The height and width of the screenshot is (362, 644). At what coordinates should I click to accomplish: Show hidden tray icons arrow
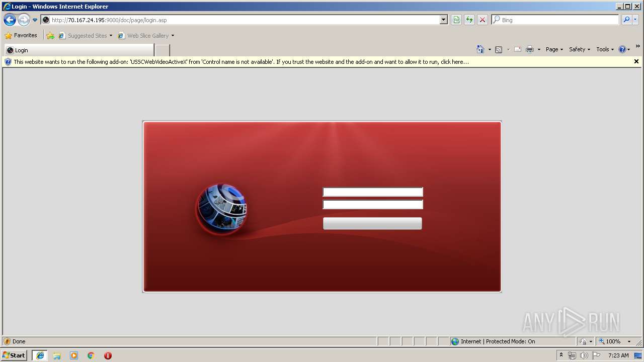[x=561, y=355]
